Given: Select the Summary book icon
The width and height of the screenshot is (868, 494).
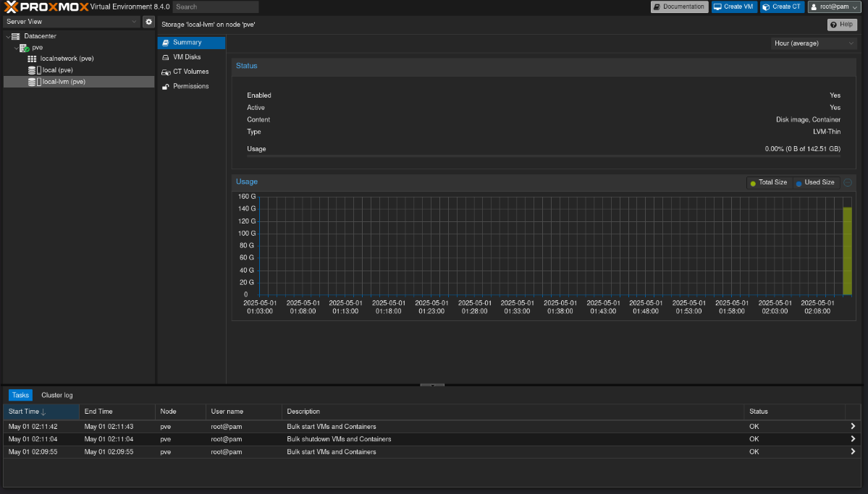Looking at the screenshot, I should (167, 42).
